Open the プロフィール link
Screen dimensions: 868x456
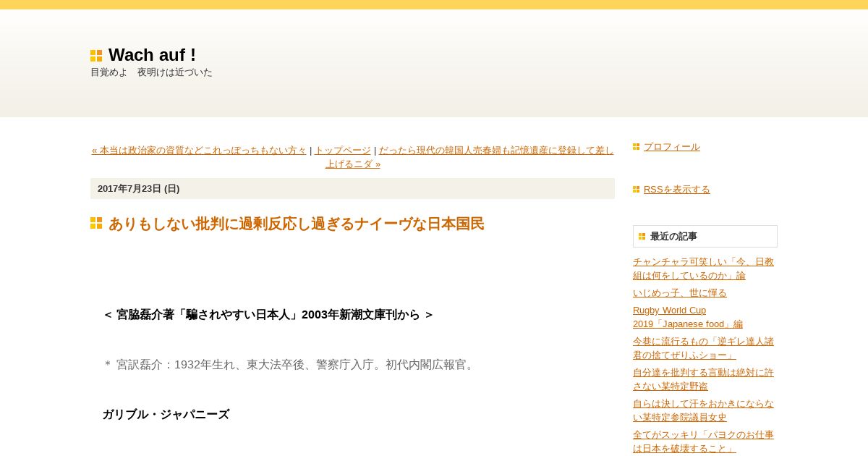click(x=672, y=147)
